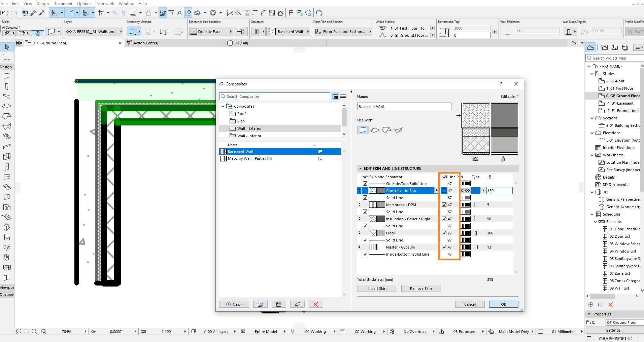This screenshot has width=644, height=342.
Task: Click the Remove Skin button
Action: point(421,289)
